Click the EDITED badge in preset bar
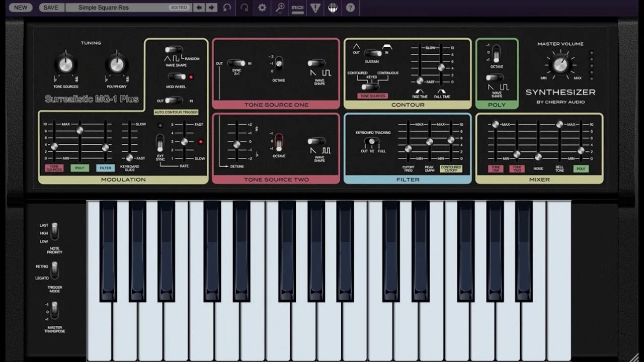The width and height of the screenshot is (644, 362). coord(179,8)
